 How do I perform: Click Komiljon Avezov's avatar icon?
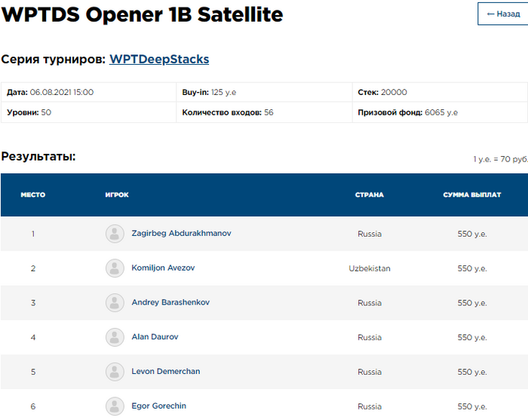pos(115,268)
